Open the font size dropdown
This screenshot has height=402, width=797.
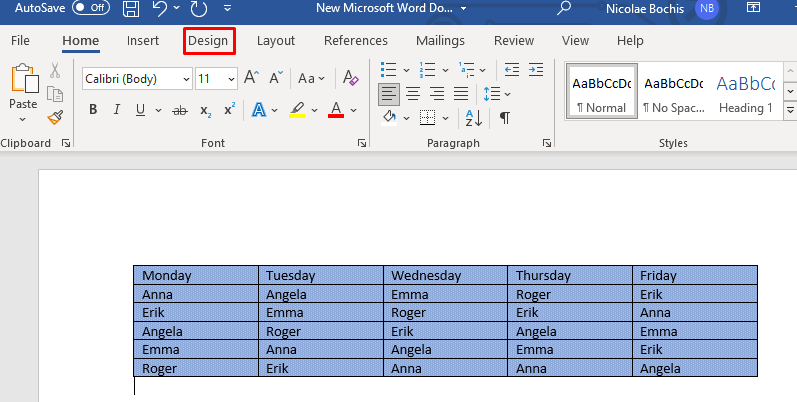(x=232, y=78)
